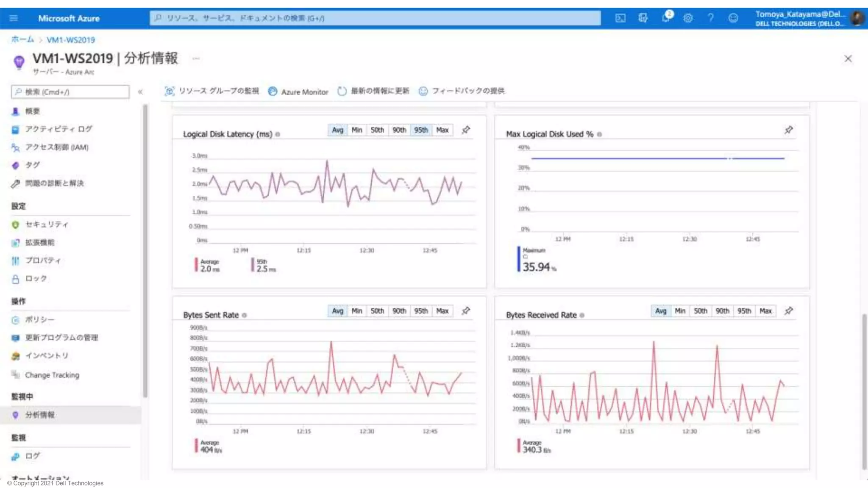The height and width of the screenshot is (488, 868).
Task: Open Cloud Shell from top bar
Action: (620, 18)
